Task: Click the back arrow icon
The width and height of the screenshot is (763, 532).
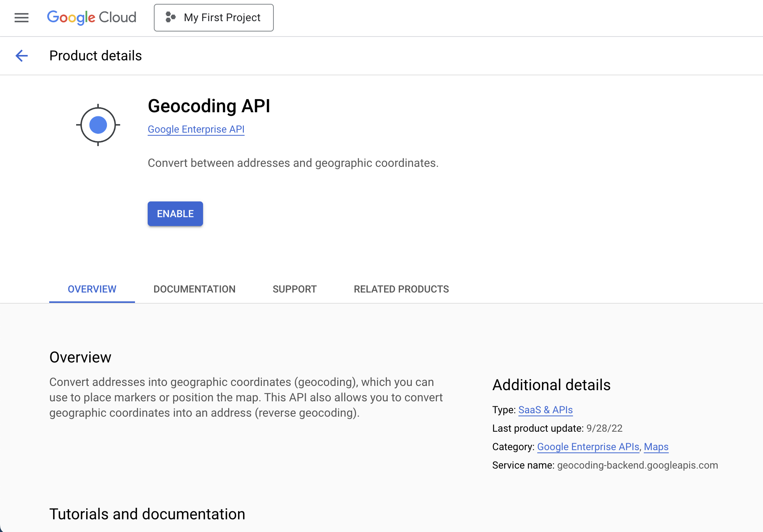Action: [22, 56]
